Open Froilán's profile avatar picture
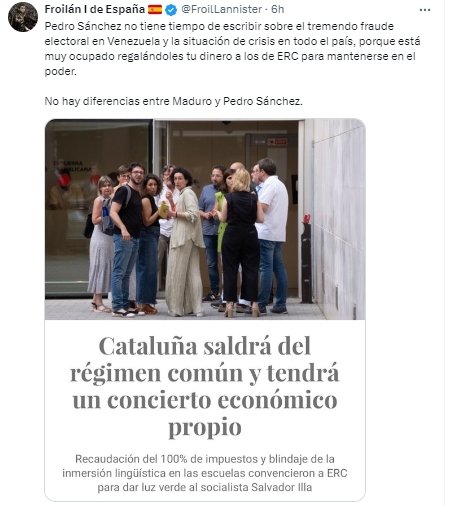 click(x=23, y=17)
